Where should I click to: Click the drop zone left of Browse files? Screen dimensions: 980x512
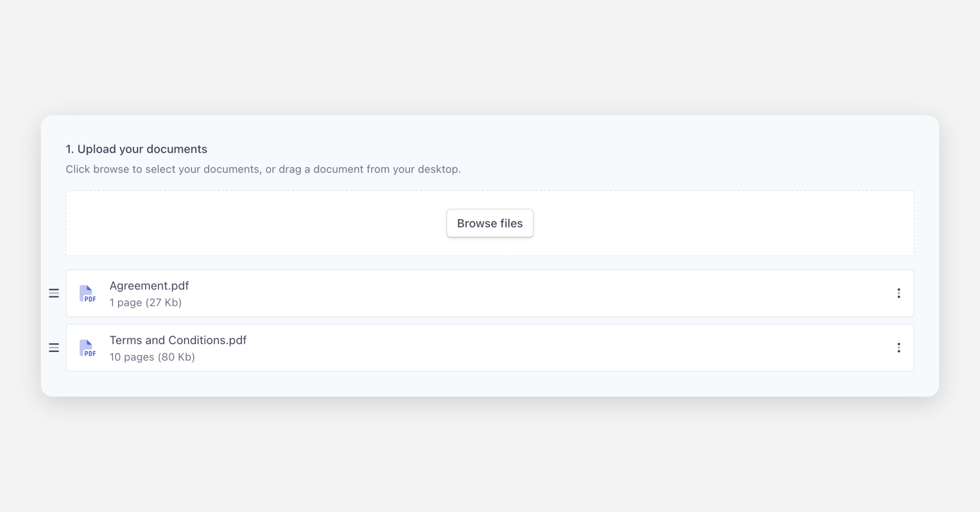point(253,223)
